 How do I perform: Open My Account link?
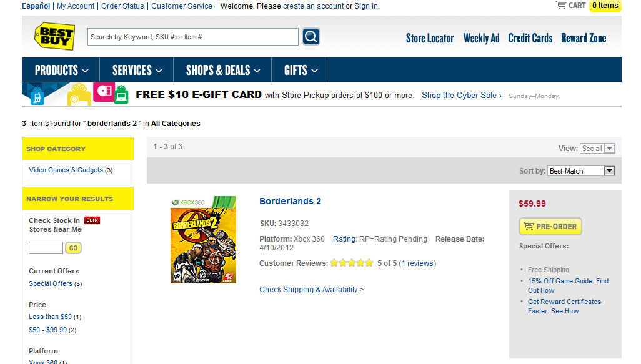pyautogui.click(x=76, y=6)
